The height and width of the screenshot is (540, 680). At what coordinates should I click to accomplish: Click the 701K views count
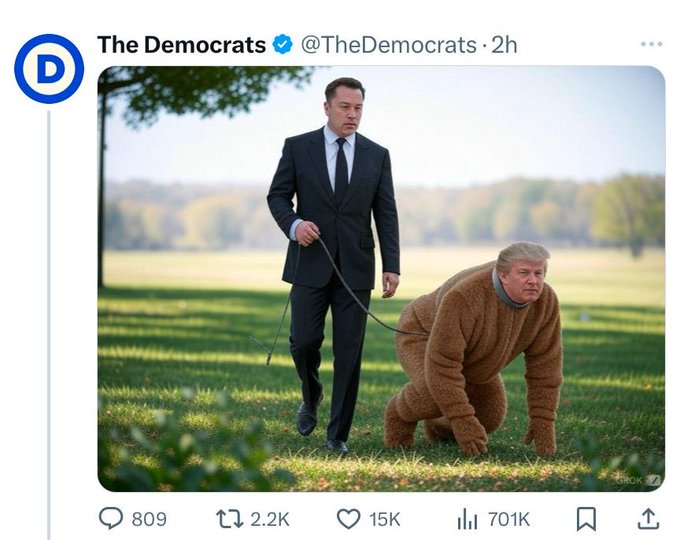[x=508, y=519]
